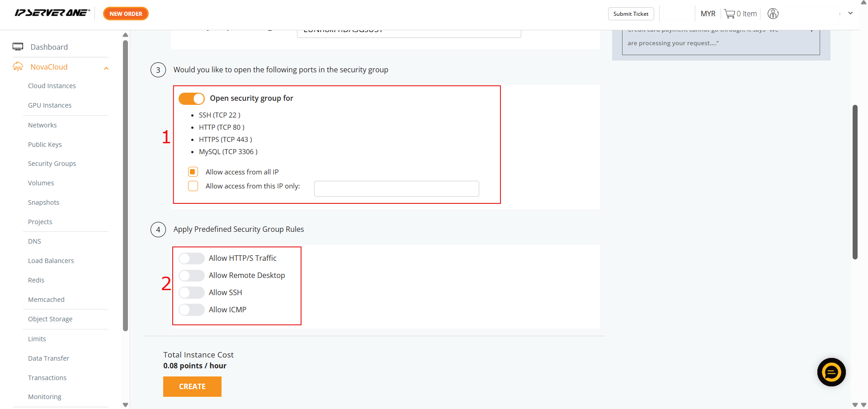Collapse the NovaCloud menu chevron
Image resolution: width=868 pixels, height=409 pixels.
pos(106,68)
